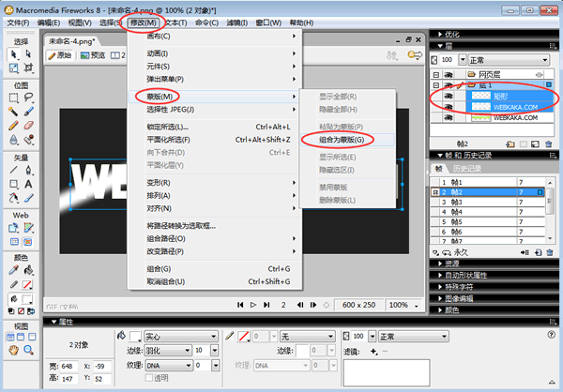563x392 pixels.
Task: Open 画布(C) submenu
Action: (x=214, y=37)
